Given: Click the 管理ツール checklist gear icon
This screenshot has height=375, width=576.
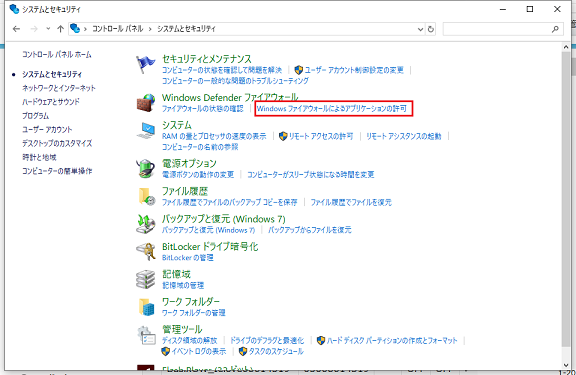Looking at the screenshot, I should coord(146,335).
